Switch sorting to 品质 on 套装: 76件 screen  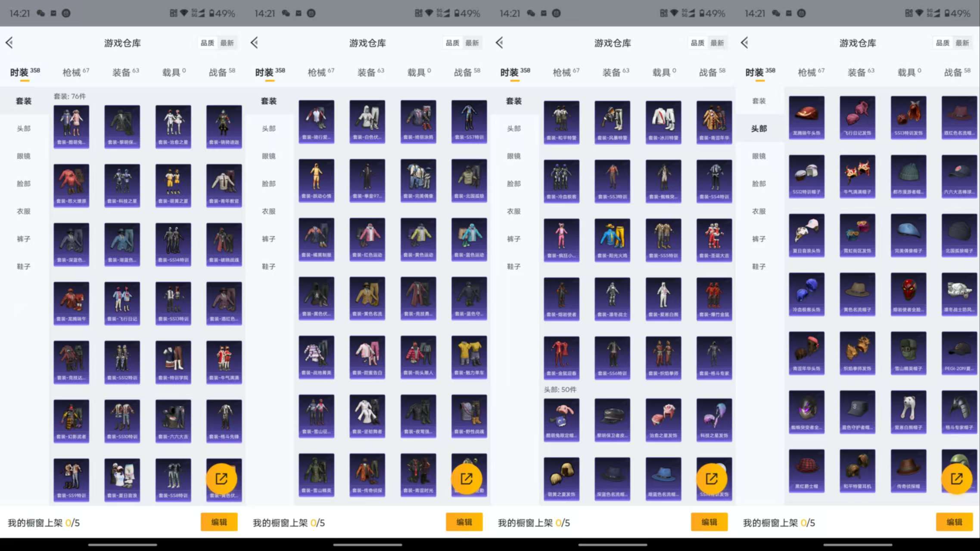[x=207, y=43]
